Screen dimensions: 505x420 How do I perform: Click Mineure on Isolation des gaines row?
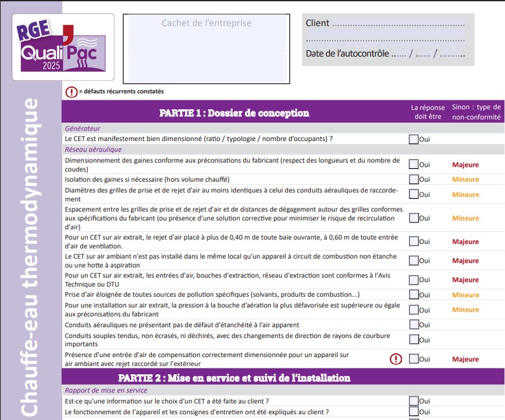pyautogui.click(x=466, y=180)
